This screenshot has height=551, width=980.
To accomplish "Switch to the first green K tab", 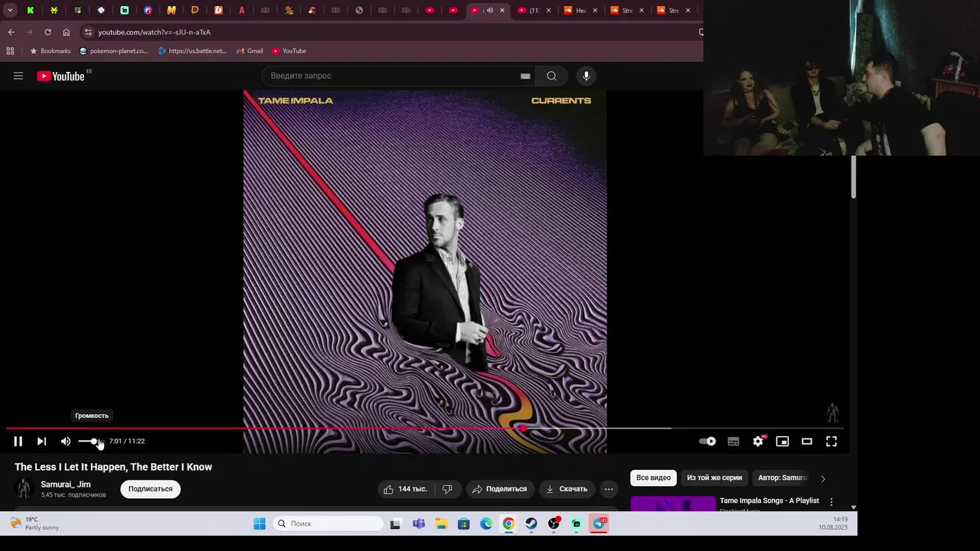I will 30,10.
